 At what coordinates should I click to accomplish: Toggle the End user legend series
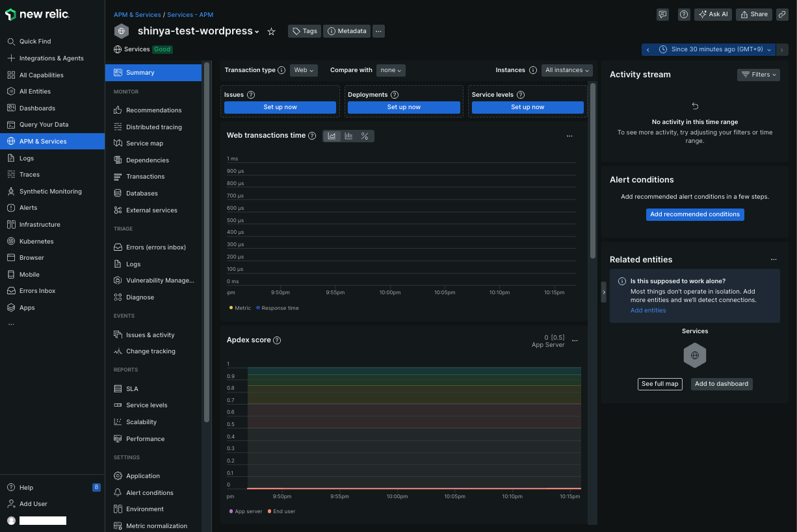281,511
